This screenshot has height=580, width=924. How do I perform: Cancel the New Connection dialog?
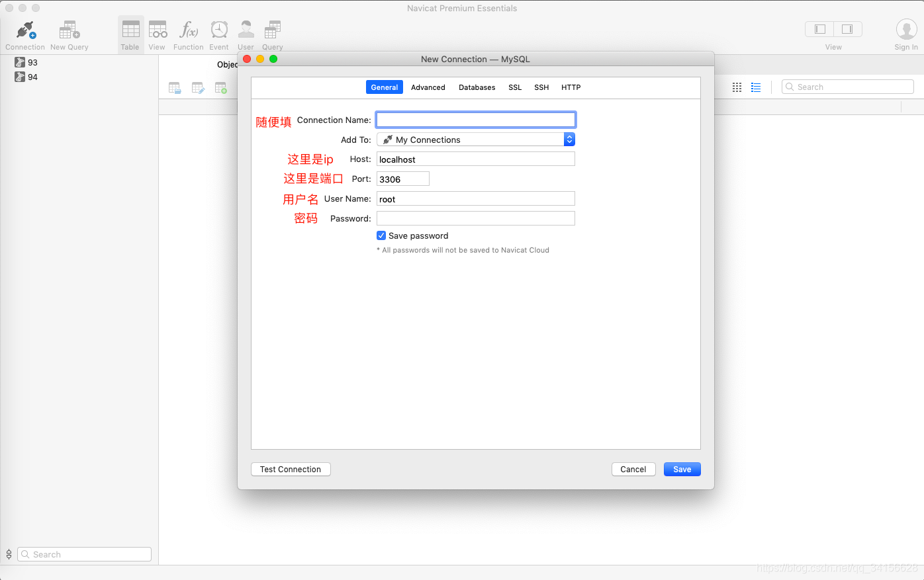[x=633, y=469]
